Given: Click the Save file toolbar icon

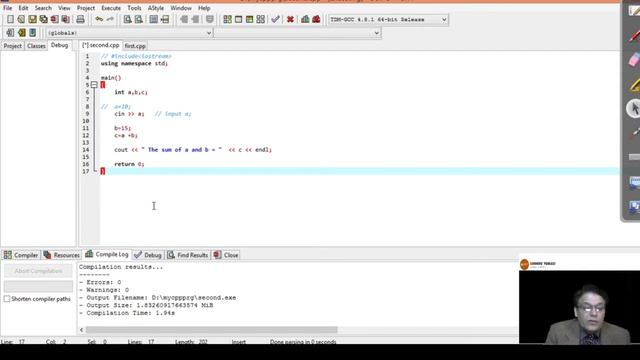Looking at the screenshot, I should 32,19.
